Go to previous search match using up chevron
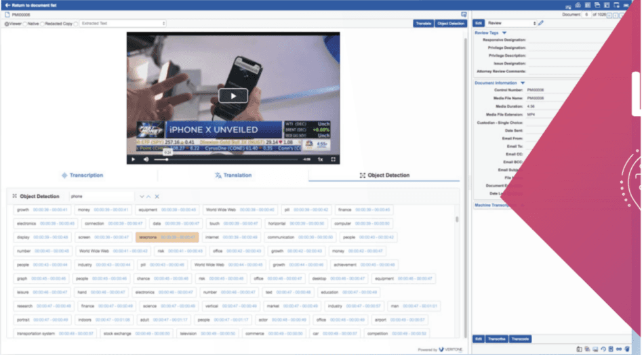Screen dimensions: 644x355 tap(149, 196)
